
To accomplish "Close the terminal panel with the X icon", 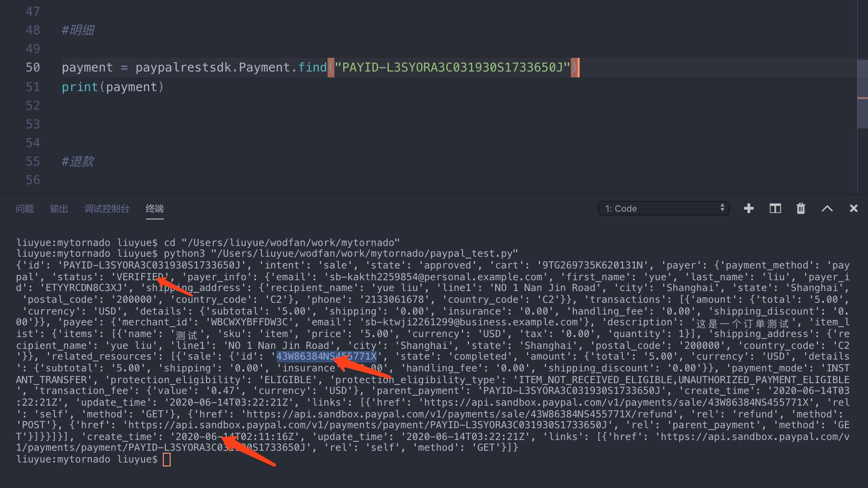I will [853, 208].
